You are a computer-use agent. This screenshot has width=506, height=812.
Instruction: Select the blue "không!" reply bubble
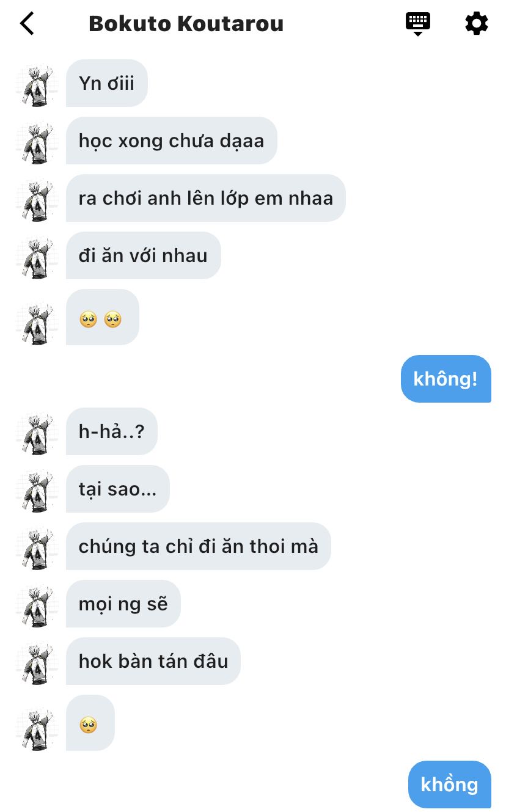point(446,379)
